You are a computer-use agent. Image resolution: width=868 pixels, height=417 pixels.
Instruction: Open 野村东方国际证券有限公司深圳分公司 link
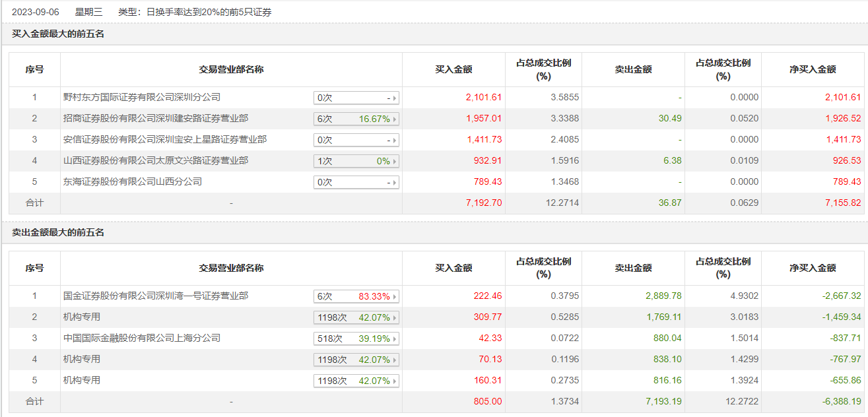pyautogui.click(x=141, y=98)
